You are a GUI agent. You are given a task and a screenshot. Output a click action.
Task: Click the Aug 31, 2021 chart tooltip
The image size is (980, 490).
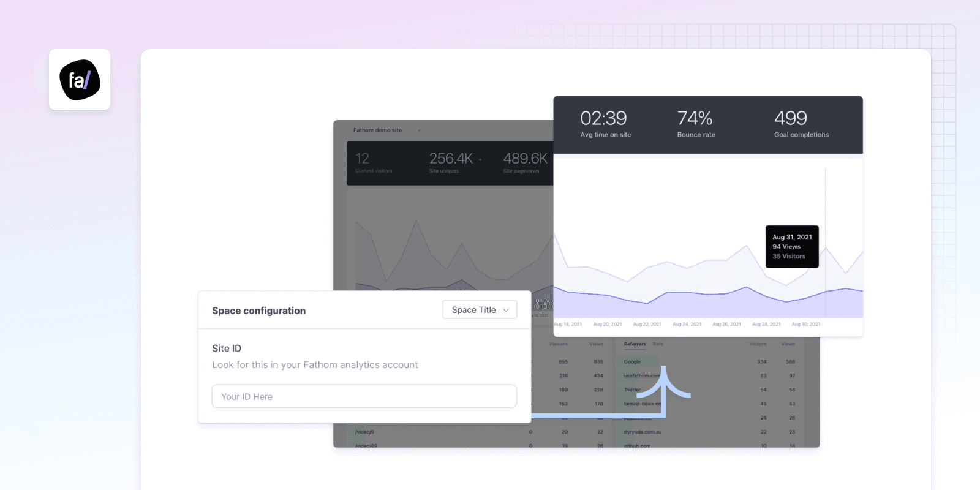point(792,247)
